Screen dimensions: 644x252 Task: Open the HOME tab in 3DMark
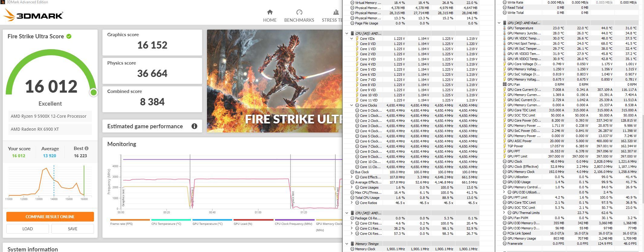[x=270, y=16]
